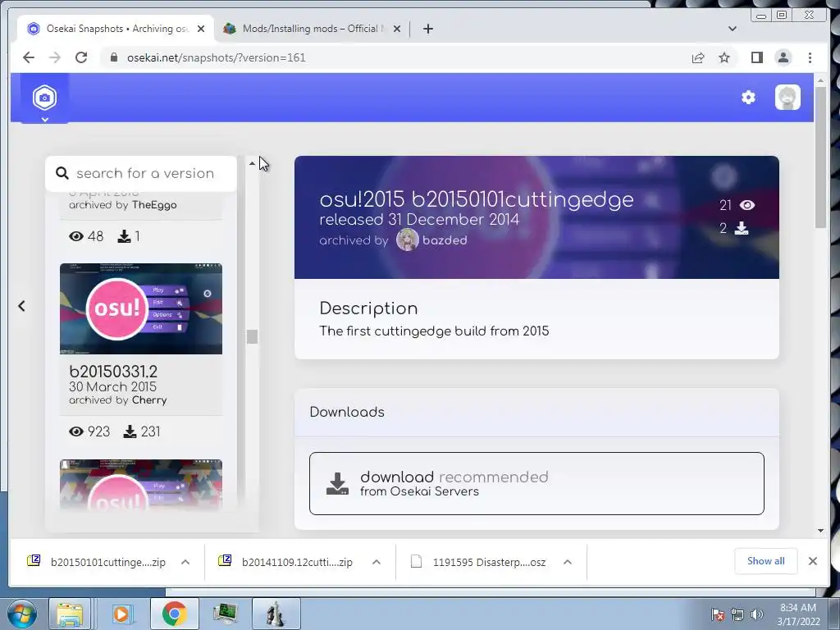Image resolution: width=840 pixels, height=630 pixels.
Task: Open the b20150331.2 screenshot thumbnail
Action: pyautogui.click(x=141, y=308)
